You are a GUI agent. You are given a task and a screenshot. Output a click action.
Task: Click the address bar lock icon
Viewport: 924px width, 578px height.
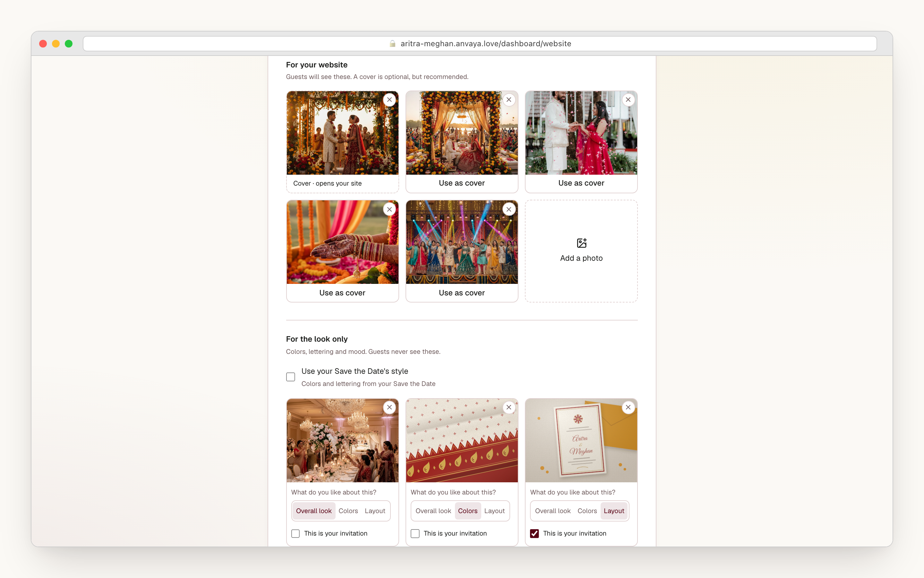point(392,44)
